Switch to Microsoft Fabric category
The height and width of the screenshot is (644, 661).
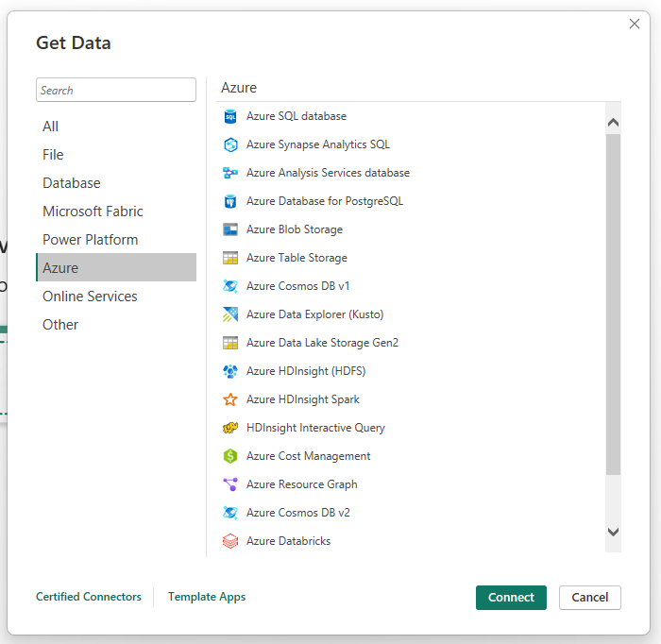click(116, 212)
